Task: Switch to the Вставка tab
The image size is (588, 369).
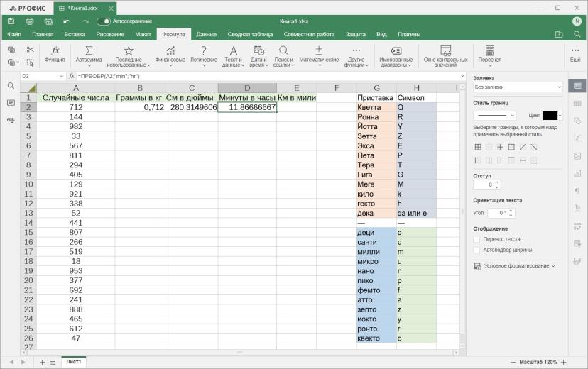Action: [75, 34]
